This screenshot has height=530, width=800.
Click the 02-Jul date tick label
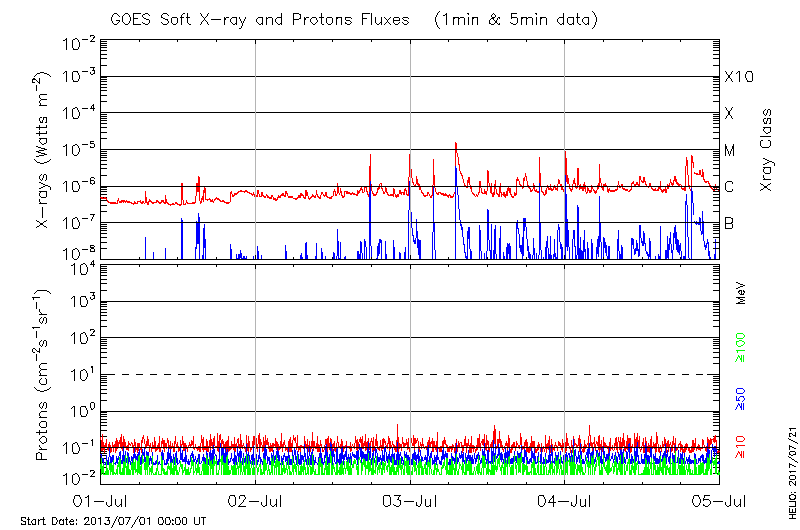click(x=256, y=498)
